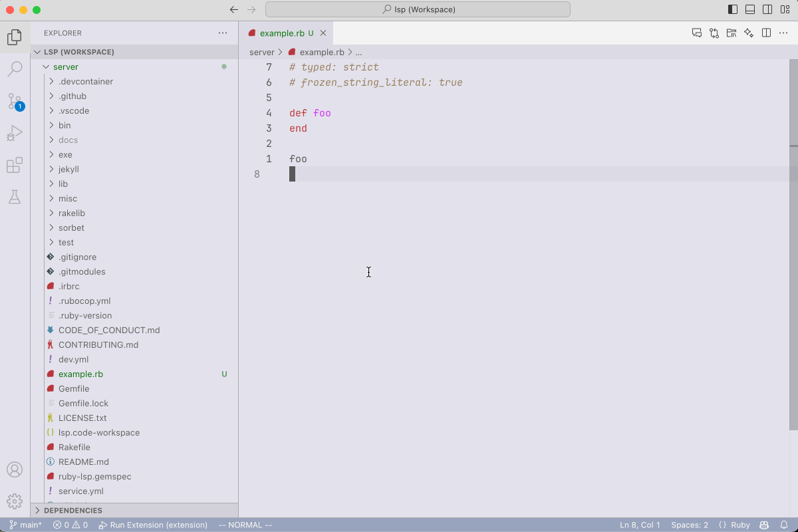Open the Explorer view in activity bar
Image resolution: width=798 pixels, height=532 pixels.
point(15,37)
